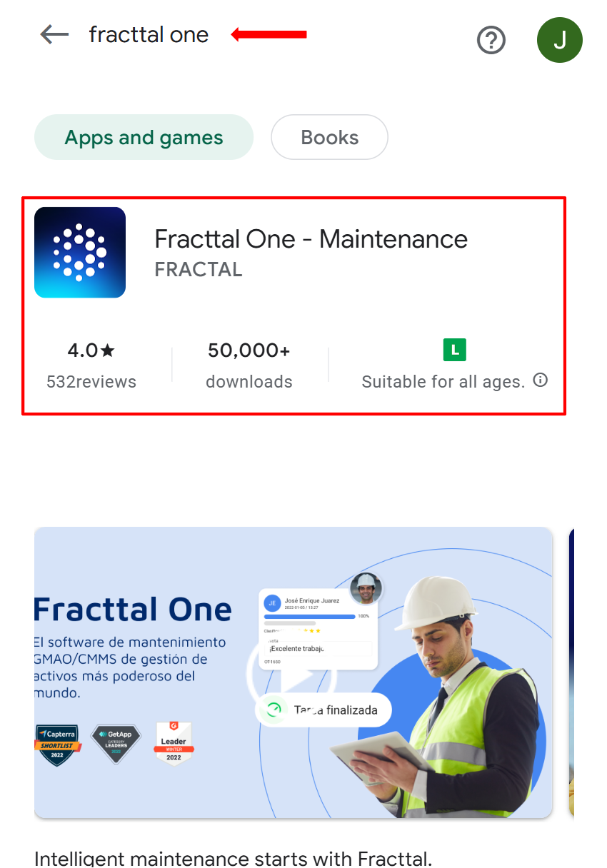
Task: Select the Apps and games filter chip
Action: (x=144, y=137)
